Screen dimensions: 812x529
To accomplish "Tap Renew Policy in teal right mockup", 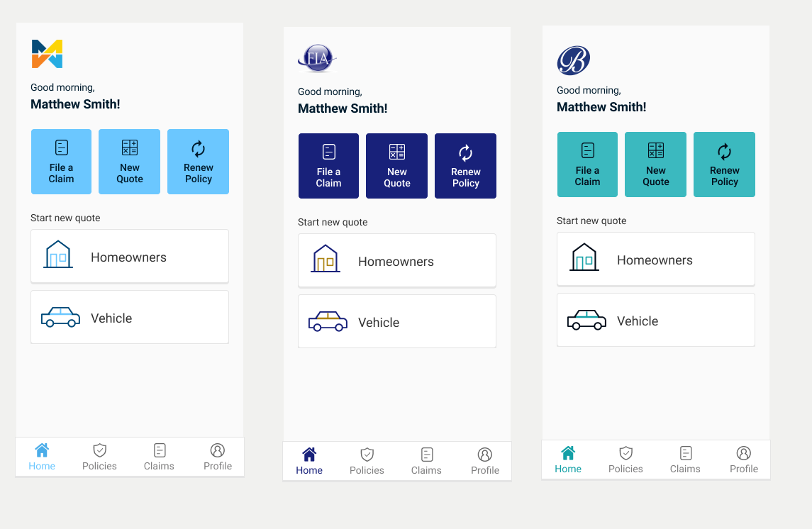I will click(x=725, y=165).
